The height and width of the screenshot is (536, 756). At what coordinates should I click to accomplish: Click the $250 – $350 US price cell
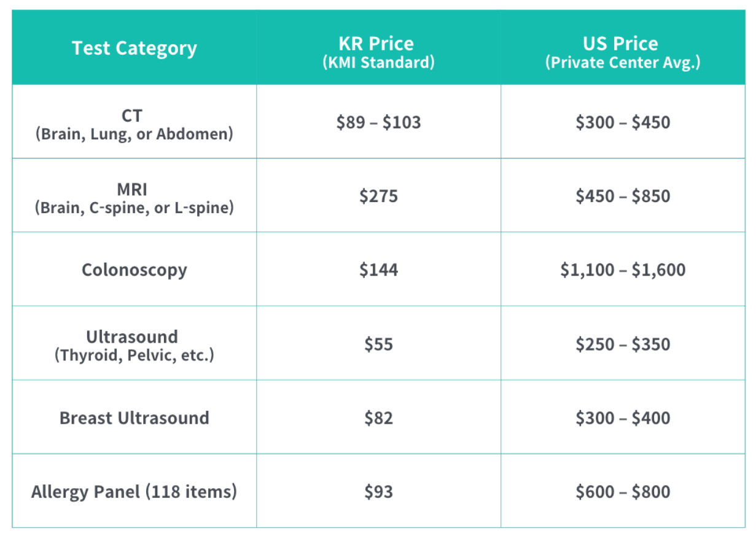click(622, 344)
